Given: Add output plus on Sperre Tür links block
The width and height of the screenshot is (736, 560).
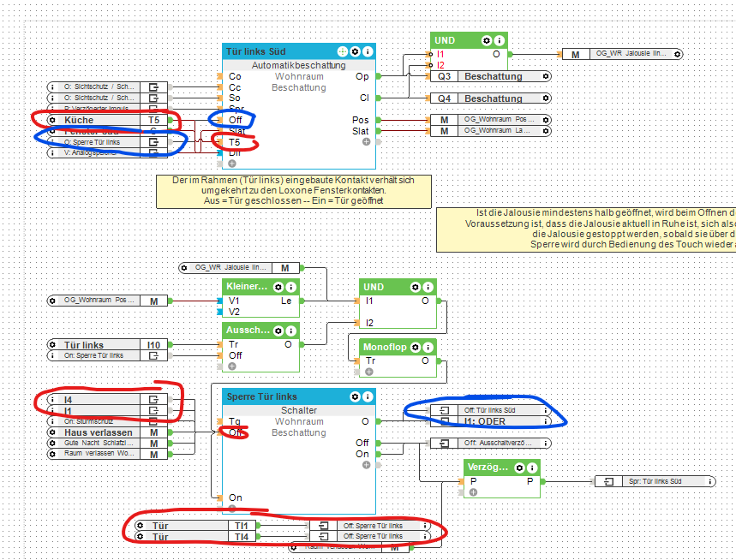Looking at the screenshot, I should [366, 465].
